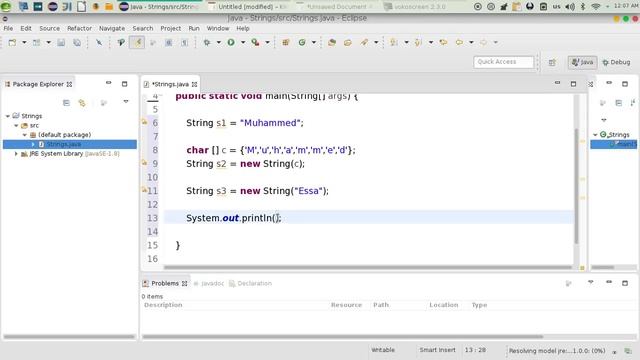The height and width of the screenshot is (360, 640).
Task: Click the Previous Annotation toolbar icon
Action: pyautogui.click(x=418, y=42)
